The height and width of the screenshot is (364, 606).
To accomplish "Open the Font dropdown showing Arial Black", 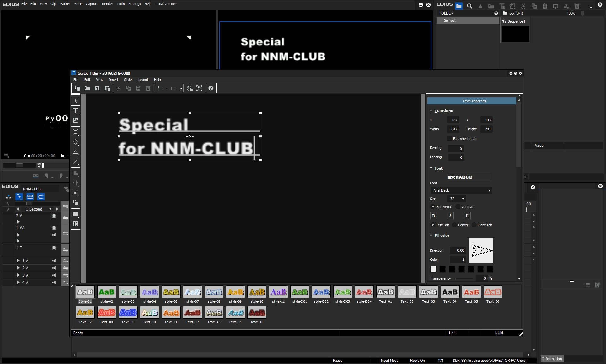I will click(461, 190).
